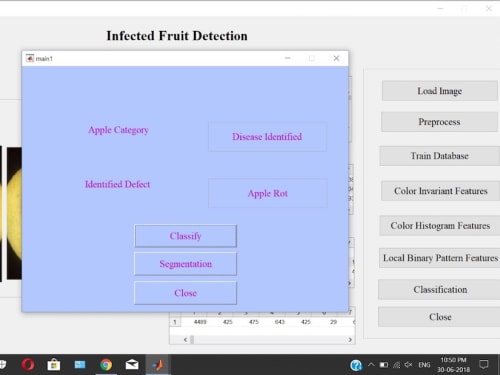Screen dimensions: 500x375
Task: Open the notification action center
Action: pos(484,365)
